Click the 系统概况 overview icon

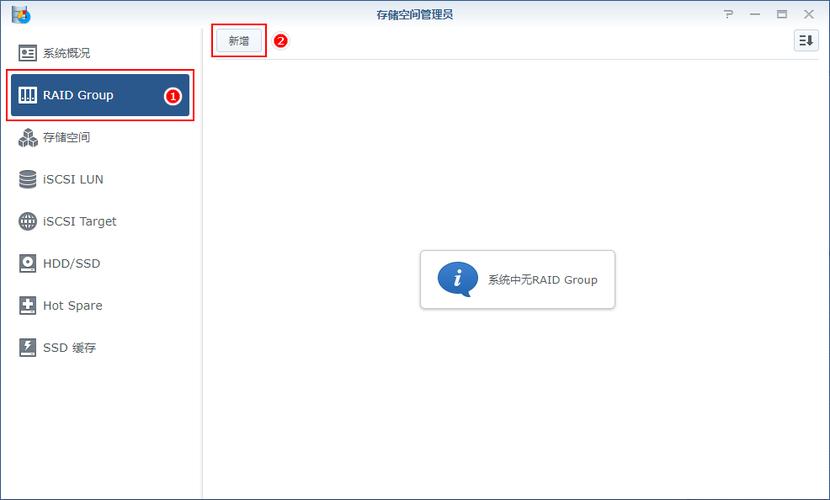coord(28,53)
